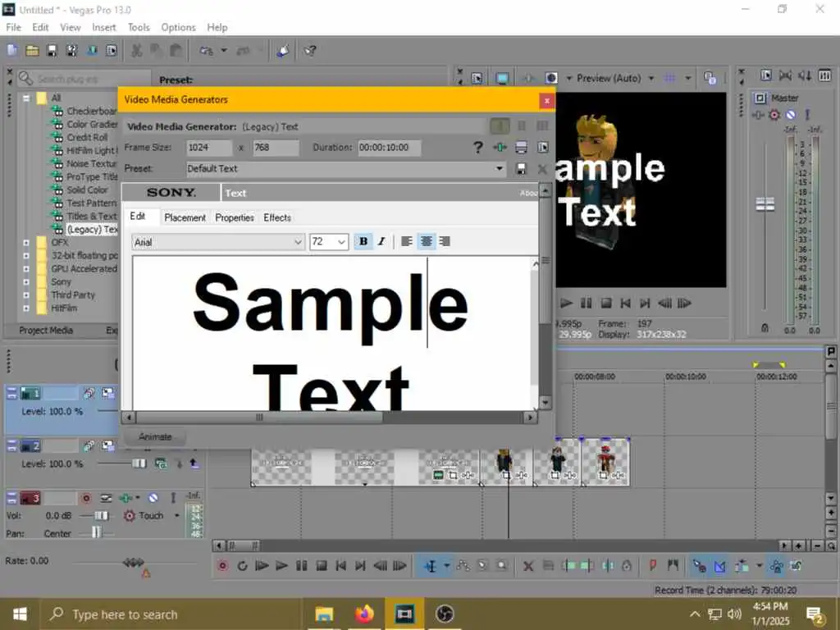Open the Options menu
This screenshot has width=840, height=630.
(x=178, y=27)
